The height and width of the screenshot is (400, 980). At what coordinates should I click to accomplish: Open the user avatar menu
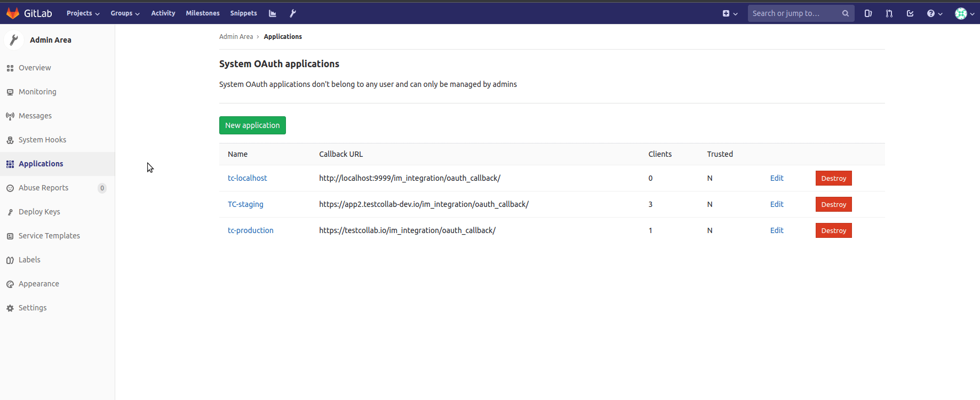[x=965, y=13]
